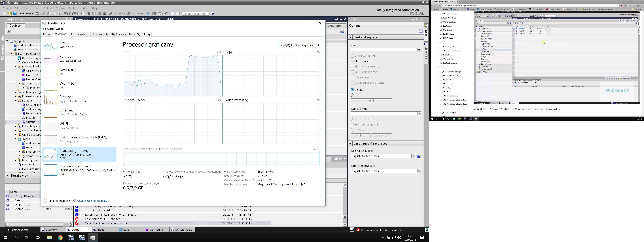Select the Up search direction radio
The height and width of the screenshot is (242, 644).
click(x=352, y=95)
